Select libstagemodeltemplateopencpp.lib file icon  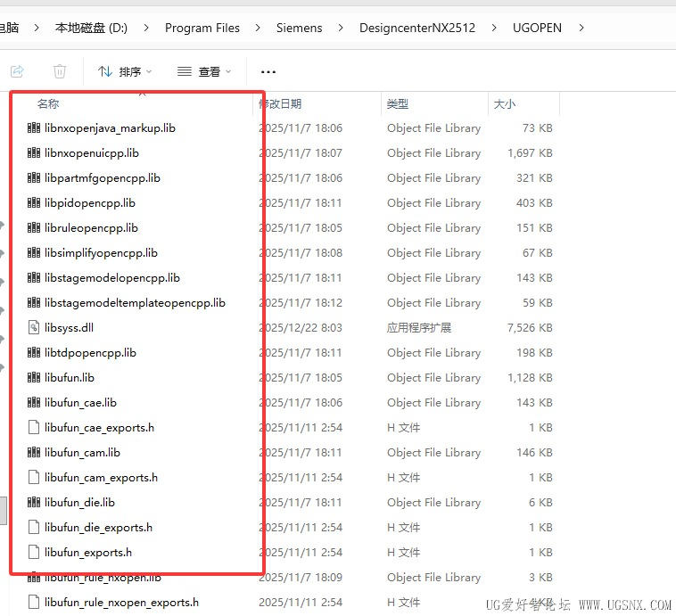click(34, 303)
